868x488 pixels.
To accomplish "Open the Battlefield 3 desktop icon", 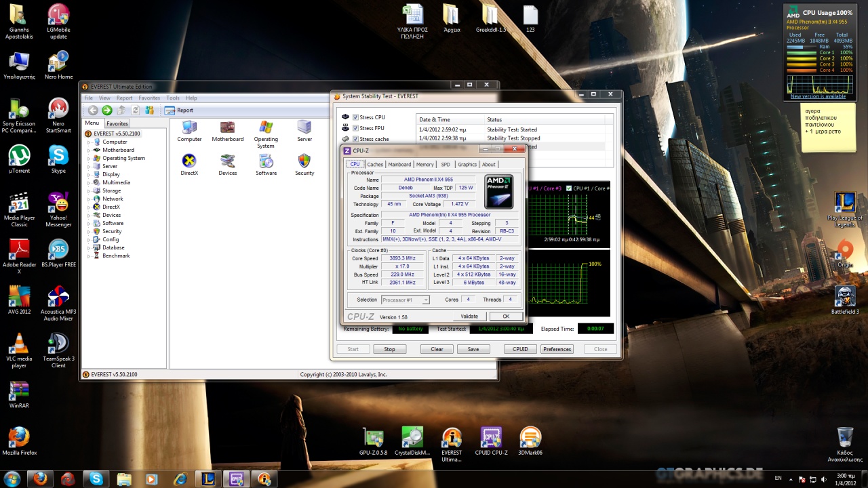I will tap(845, 300).
